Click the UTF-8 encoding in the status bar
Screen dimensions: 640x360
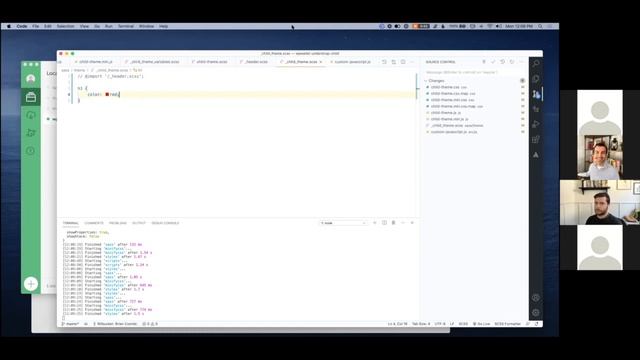click(440, 324)
